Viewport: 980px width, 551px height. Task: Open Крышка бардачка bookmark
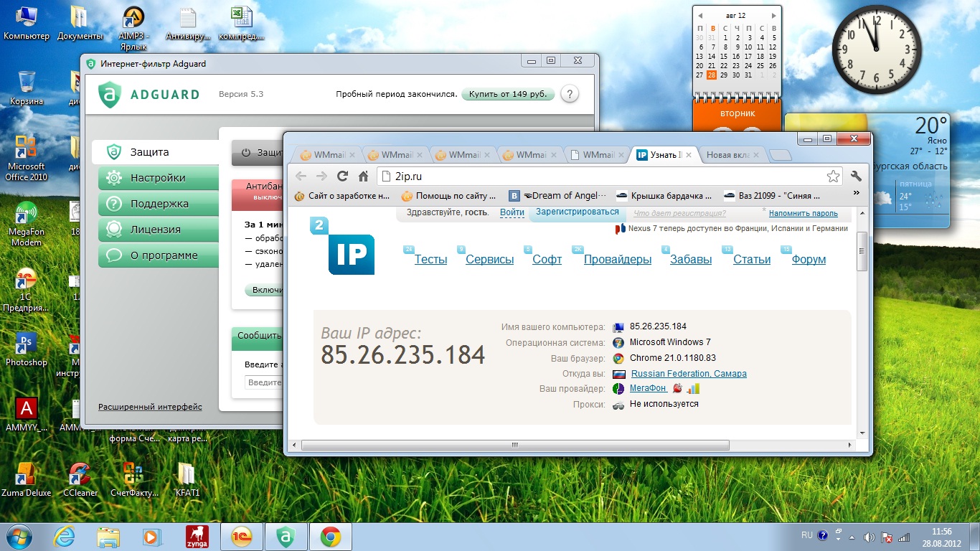(665, 195)
